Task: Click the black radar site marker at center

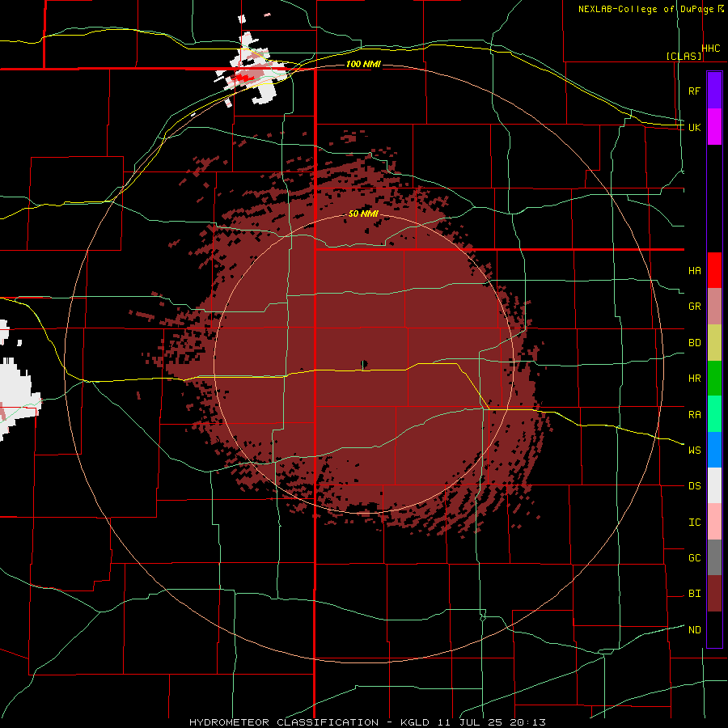Action: click(x=364, y=363)
